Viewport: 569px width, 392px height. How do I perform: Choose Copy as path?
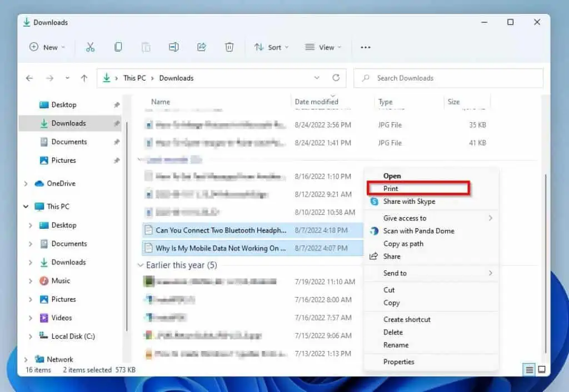tap(403, 244)
